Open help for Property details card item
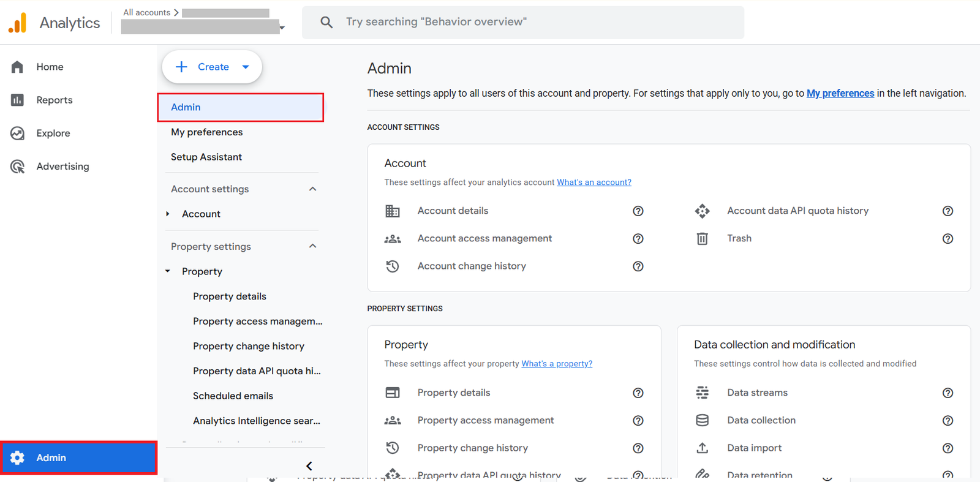This screenshot has width=980, height=482. coord(638,393)
